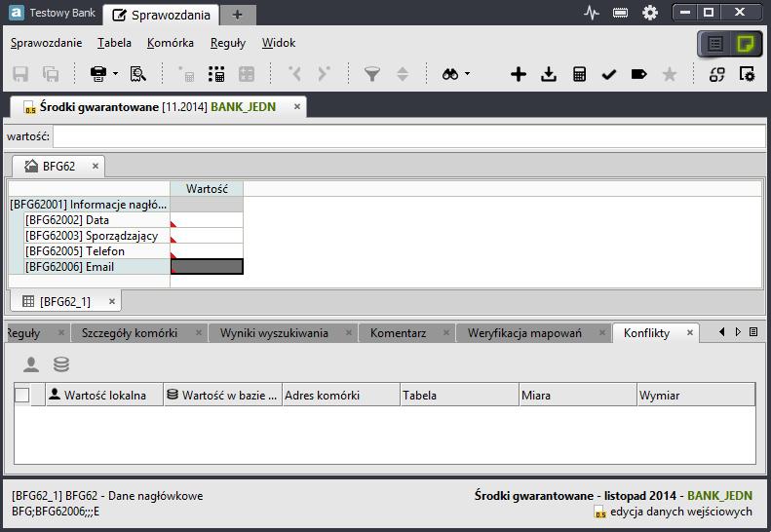
Task: Sort by Wartość lokalna column header
Action: (x=104, y=395)
